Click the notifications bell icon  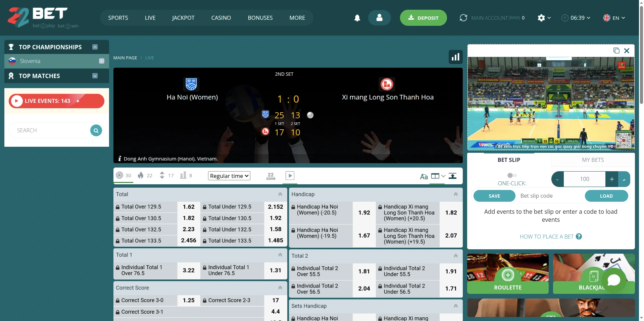pos(357,18)
